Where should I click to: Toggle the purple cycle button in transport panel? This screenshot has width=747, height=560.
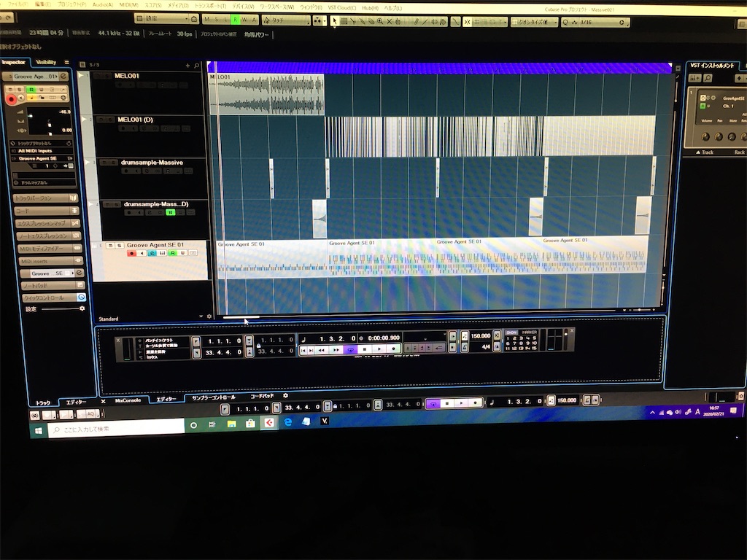click(351, 350)
